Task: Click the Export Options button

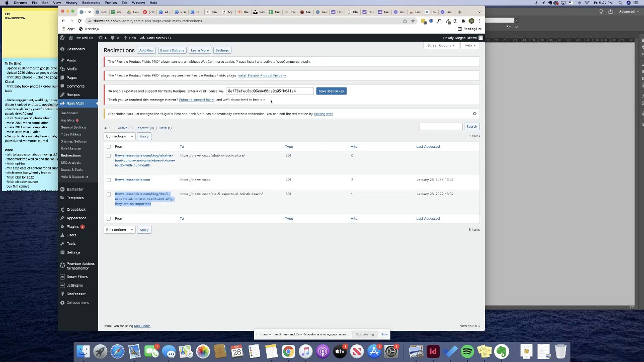Action: coord(172,50)
